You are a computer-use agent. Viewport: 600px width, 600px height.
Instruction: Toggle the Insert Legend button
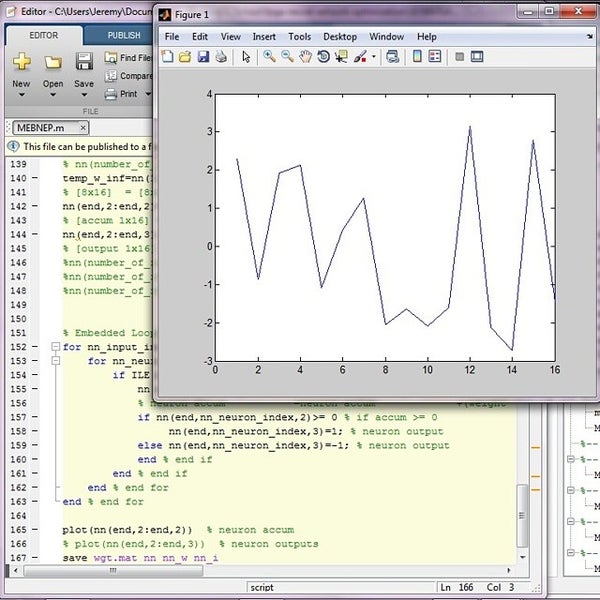(434, 57)
